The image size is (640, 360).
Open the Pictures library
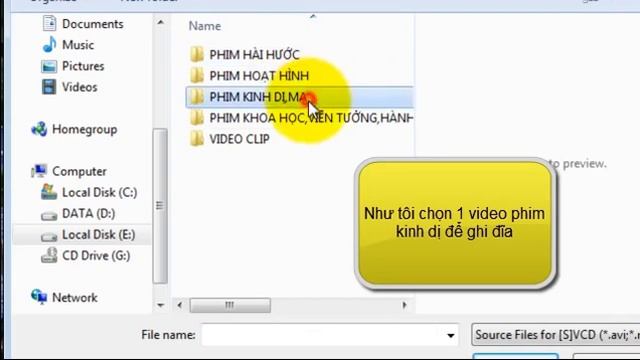click(x=83, y=66)
